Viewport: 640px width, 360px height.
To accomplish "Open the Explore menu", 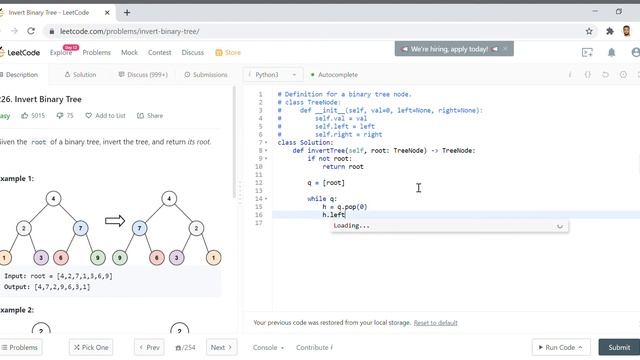I will [61, 53].
